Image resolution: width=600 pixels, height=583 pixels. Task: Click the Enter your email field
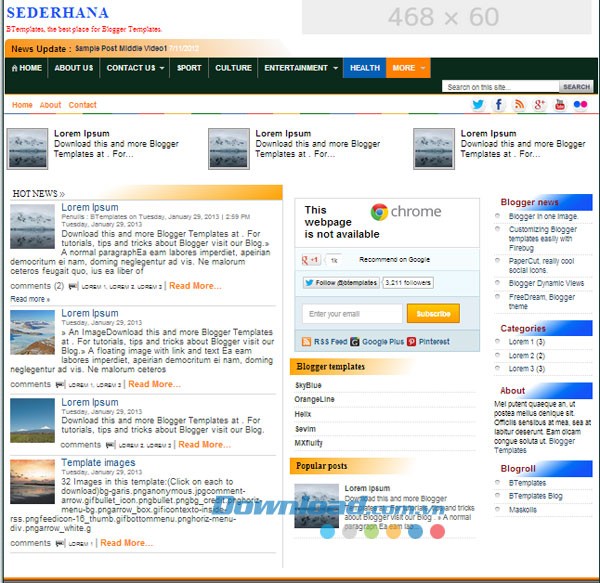(x=350, y=314)
